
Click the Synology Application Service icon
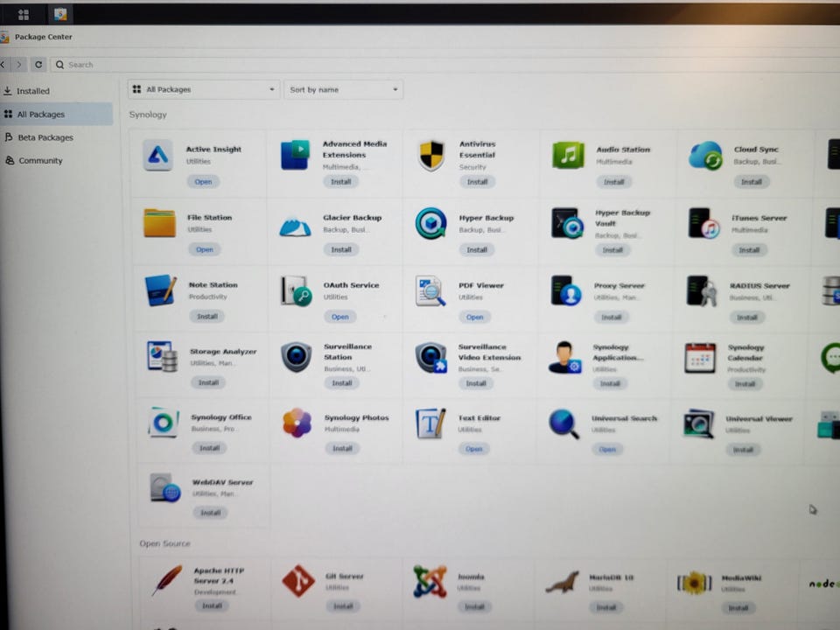point(564,357)
